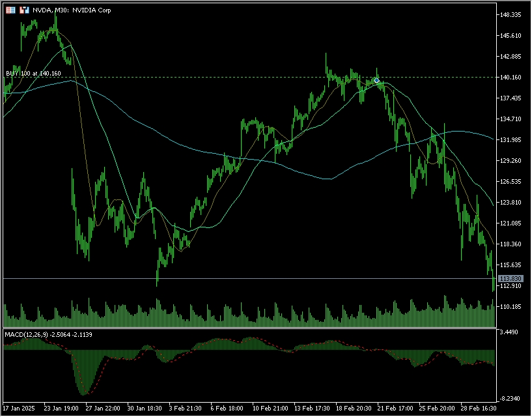Click the 121.085 price scale label

pos(511,223)
